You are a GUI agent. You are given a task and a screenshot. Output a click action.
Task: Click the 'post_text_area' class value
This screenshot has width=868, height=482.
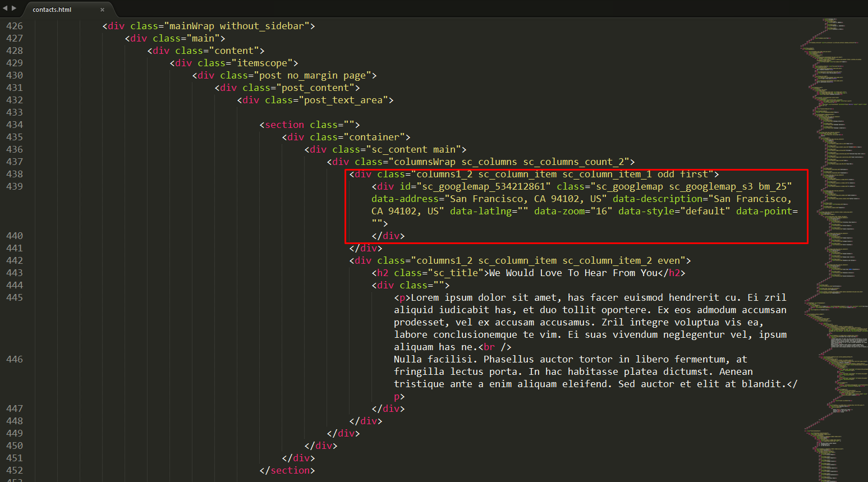coord(343,100)
